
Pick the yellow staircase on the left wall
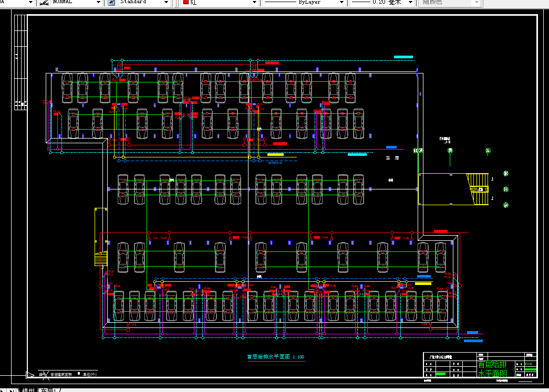pyautogui.click(x=101, y=259)
